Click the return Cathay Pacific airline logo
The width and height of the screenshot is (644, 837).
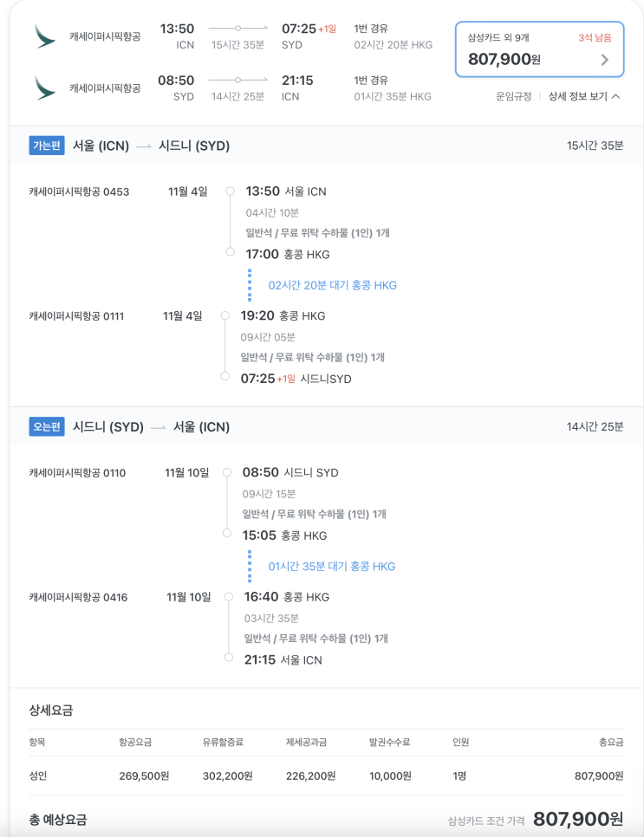click(45, 88)
